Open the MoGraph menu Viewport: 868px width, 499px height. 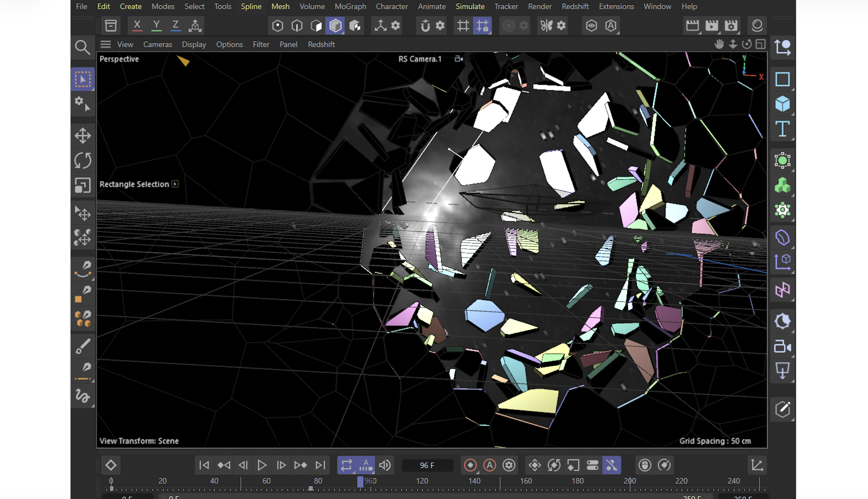pos(350,6)
